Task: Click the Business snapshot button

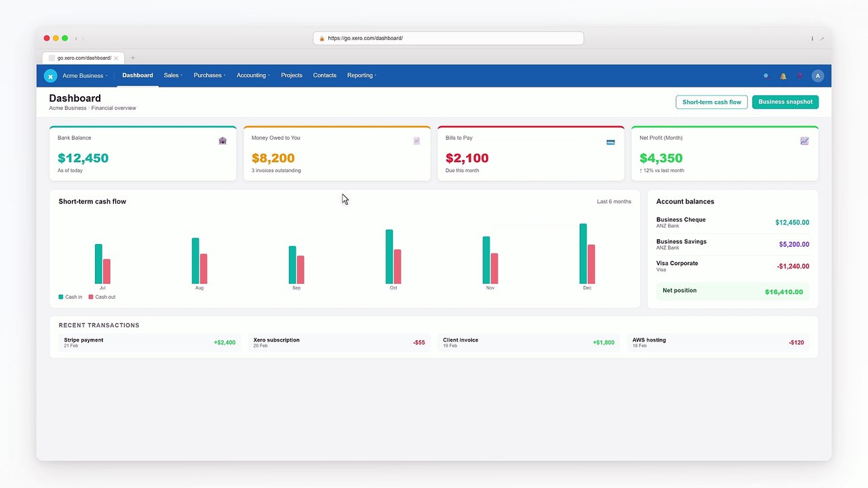Action: click(785, 102)
